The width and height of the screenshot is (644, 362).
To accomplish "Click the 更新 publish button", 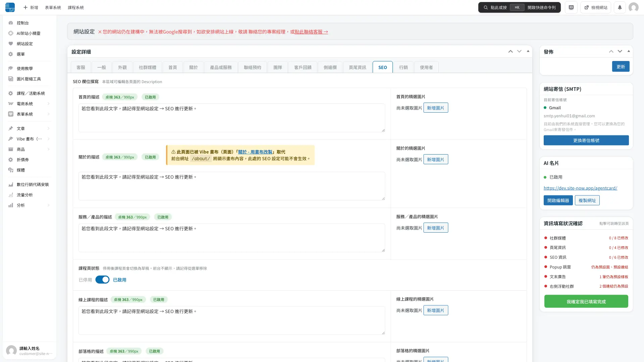I will [621, 66].
